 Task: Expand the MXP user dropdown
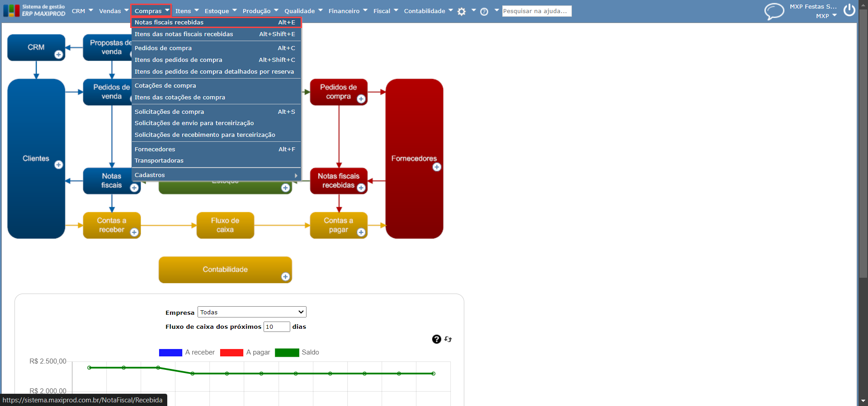826,16
